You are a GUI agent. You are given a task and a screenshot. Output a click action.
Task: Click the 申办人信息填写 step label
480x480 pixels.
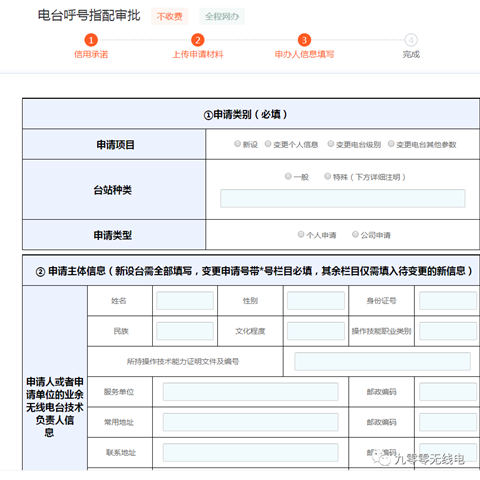[x=304, y=54]
